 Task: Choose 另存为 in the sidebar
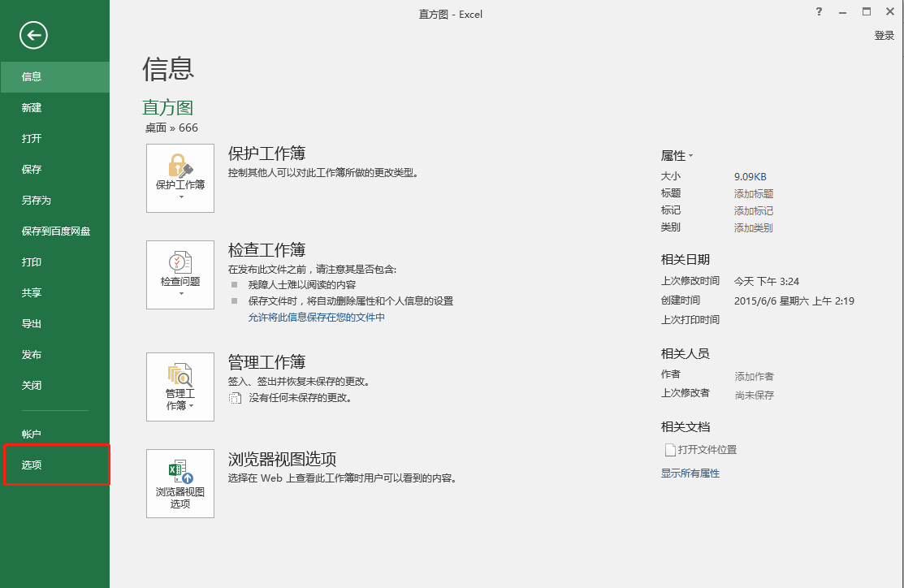click(54, 200)
